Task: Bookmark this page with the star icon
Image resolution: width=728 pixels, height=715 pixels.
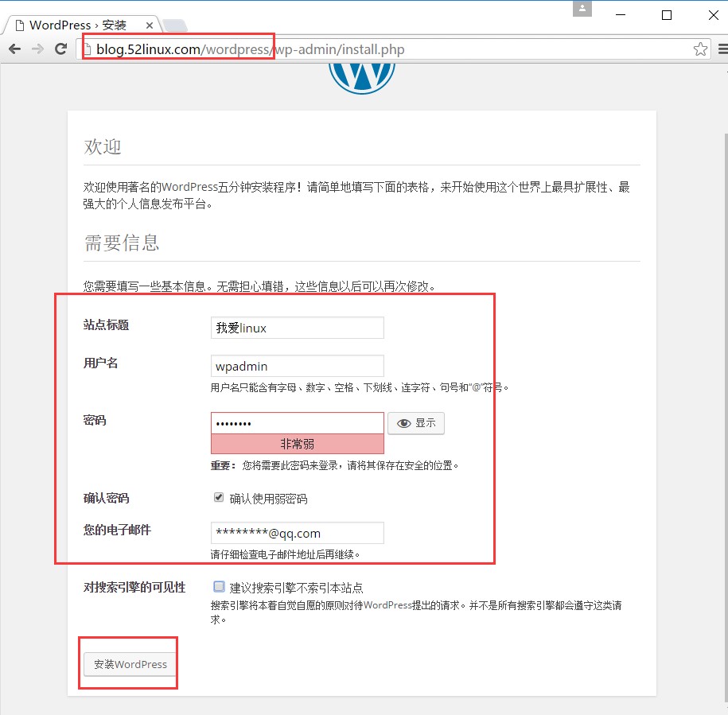Action: (x=700, y=49)
